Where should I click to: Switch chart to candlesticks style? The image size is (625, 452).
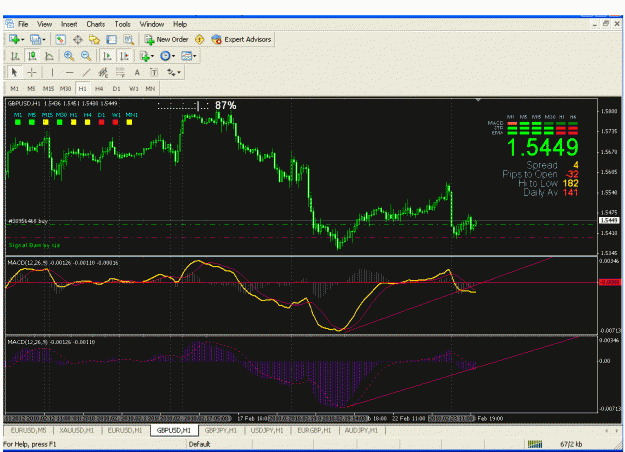(32, 56)
